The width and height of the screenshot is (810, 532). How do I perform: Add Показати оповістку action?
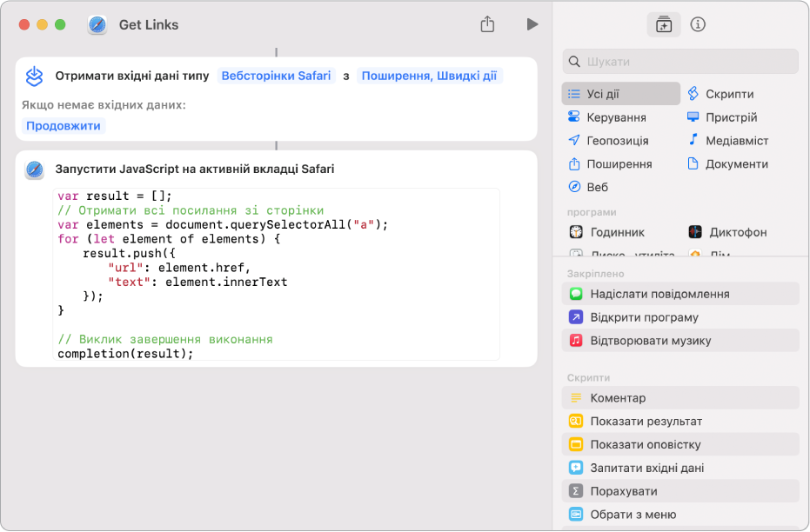[x=680, y=444]
